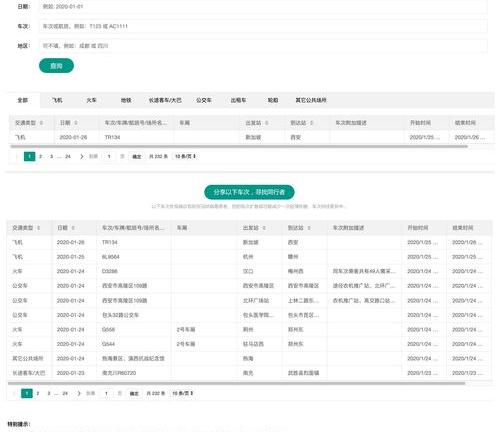500x432 pixels.
Task: Switch to the 公交车 tab
Action: click(204, 100)
